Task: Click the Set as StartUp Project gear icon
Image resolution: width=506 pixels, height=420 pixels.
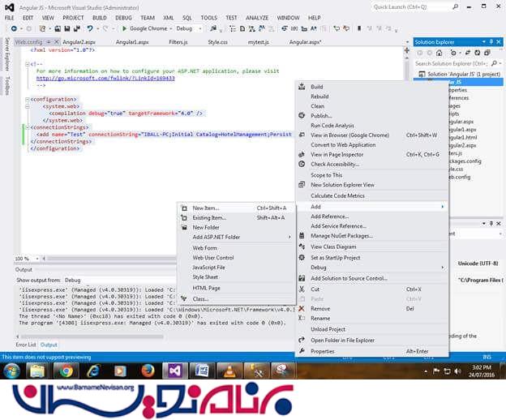Action: [302, 258]
